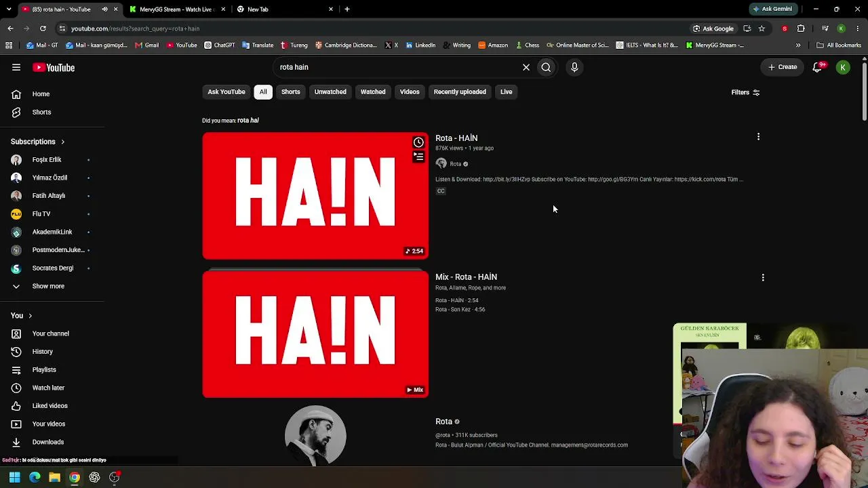868x488 pixels.
Task: Select the All filter chip
Action: (x=263, y=92)
